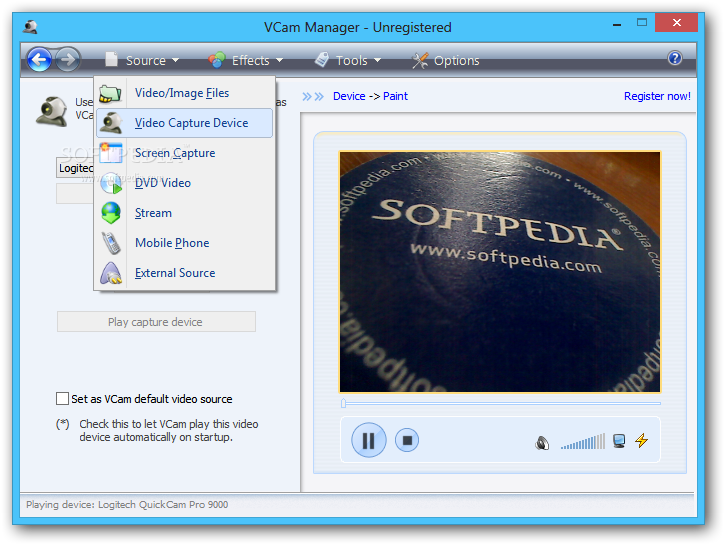The width and height of the screenshot is (725, 545).
Task: Click the large webcam icon in left panel
Action: [52, 111]
